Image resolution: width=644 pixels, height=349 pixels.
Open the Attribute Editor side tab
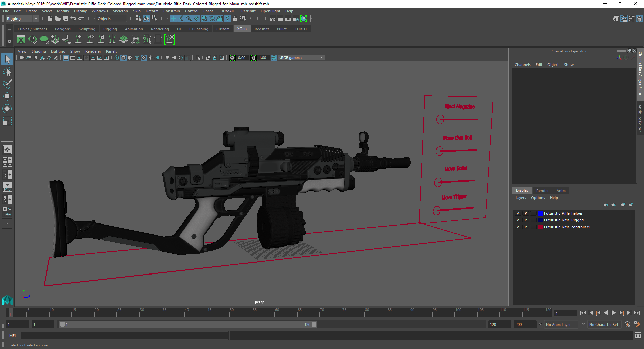click(x=640, y=118)
